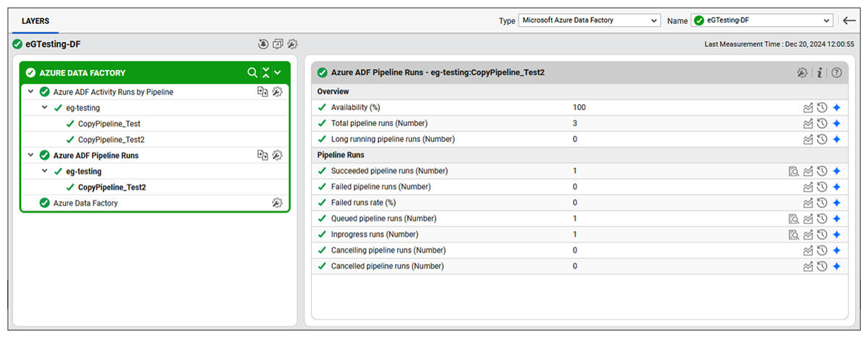Select CopyPipeline_Test under Activity Runs by Pipeline

click(x=109, y=124)
